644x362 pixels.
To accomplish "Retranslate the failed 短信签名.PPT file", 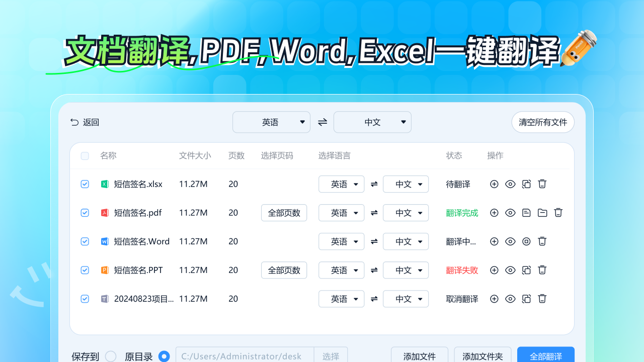I will (526, 270).
